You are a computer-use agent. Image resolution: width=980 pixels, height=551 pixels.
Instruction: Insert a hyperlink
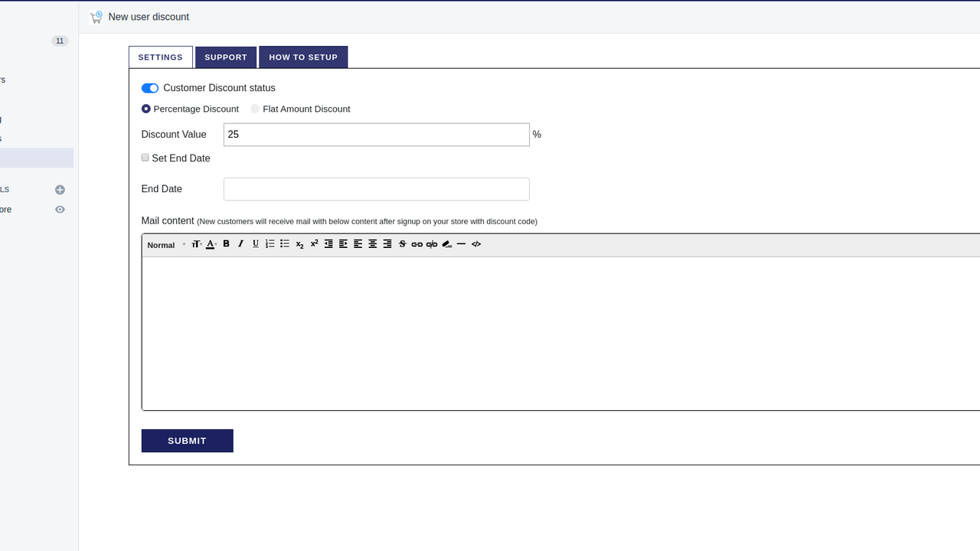click(x=417, y=244)
